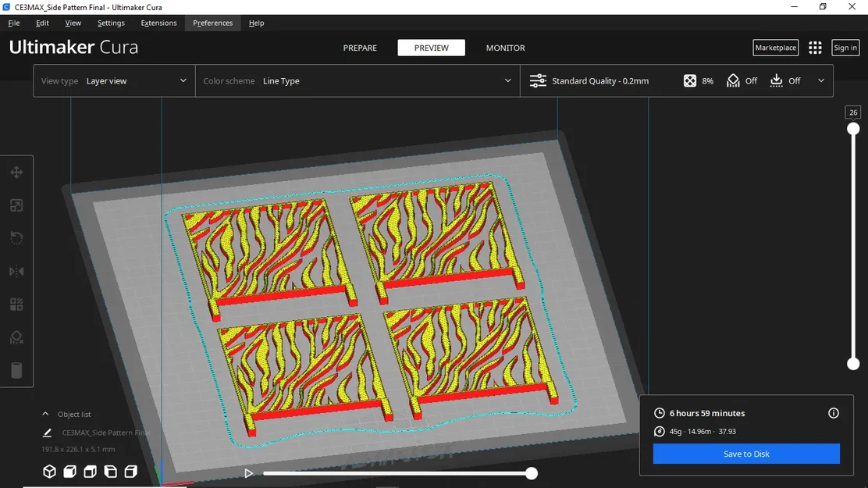
Task: Switch to front view cube icon
Action: [69, 472]
